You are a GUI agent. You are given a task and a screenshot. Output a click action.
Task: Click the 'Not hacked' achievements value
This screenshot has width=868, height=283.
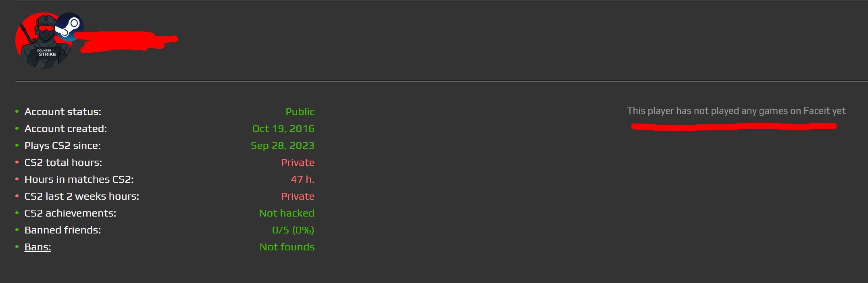(x=286, y=213)
